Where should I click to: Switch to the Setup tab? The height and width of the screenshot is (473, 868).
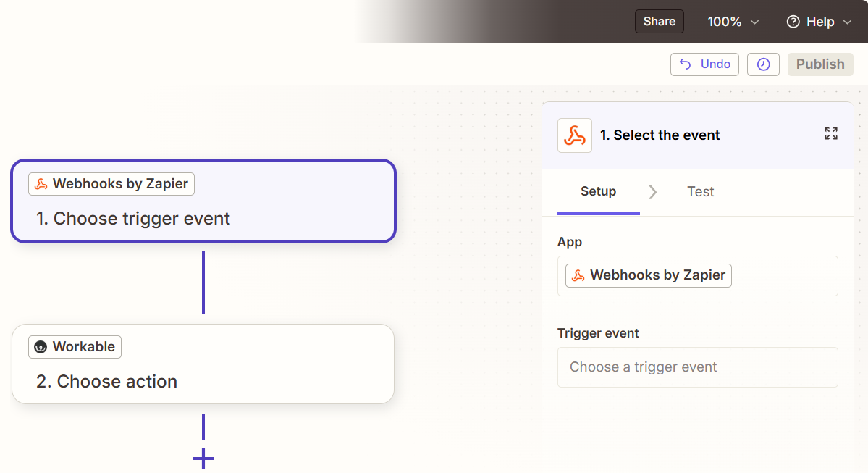click(x=598, y=192)
